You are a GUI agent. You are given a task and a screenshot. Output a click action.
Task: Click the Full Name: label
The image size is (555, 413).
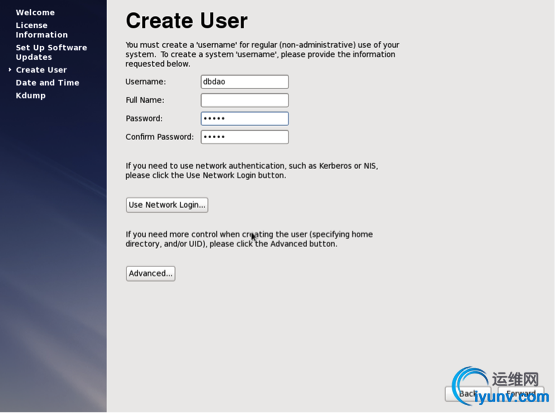pyautogui.click(x=145, y=100)
